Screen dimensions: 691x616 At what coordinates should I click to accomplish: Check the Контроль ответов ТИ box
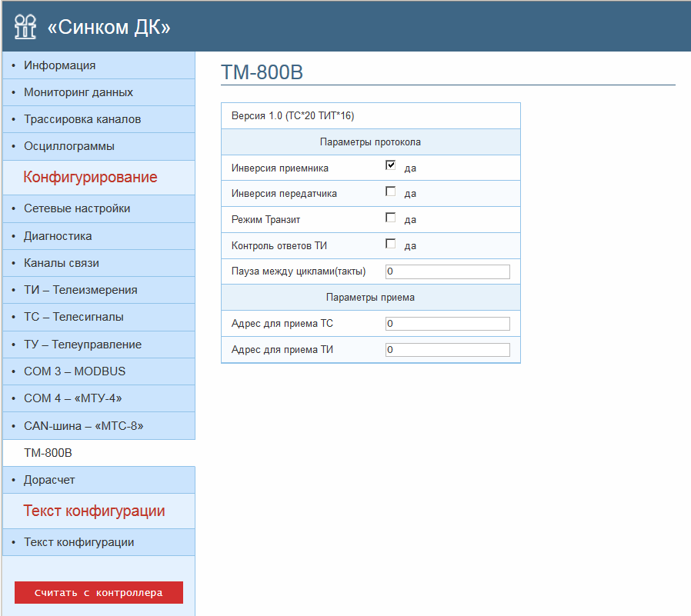click(391, 244)
